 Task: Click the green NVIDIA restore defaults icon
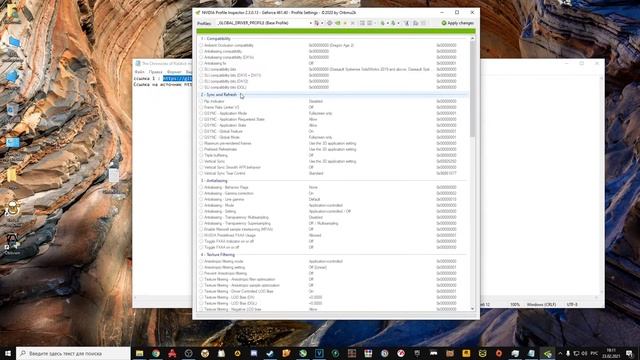point(338,23)
